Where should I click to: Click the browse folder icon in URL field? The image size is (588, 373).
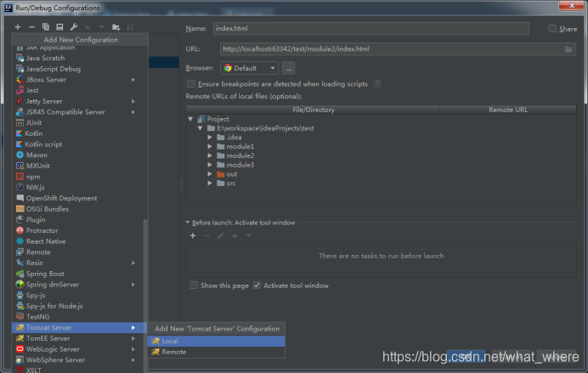[568, 49]
